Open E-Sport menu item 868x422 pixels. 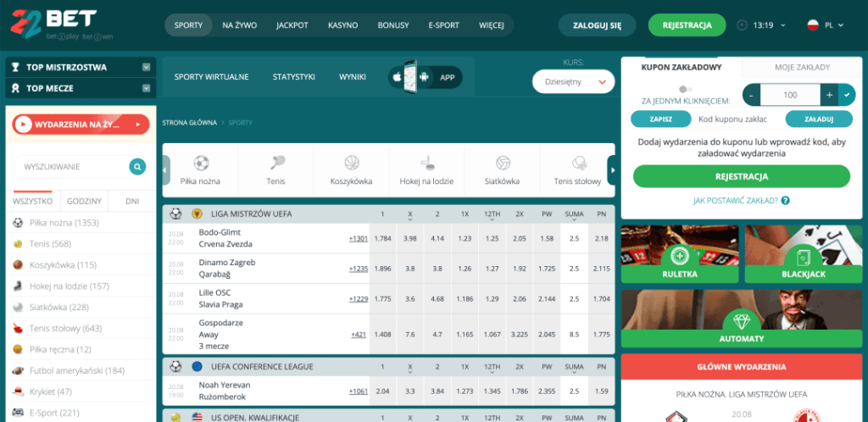click(x=444, y=25)
